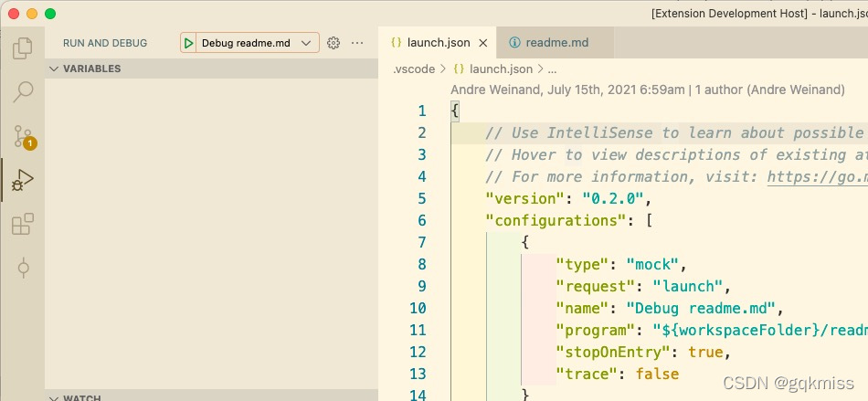Click the true value of stopOnEntry
Screen dimensions: 868x401
(x=705, y=353)
